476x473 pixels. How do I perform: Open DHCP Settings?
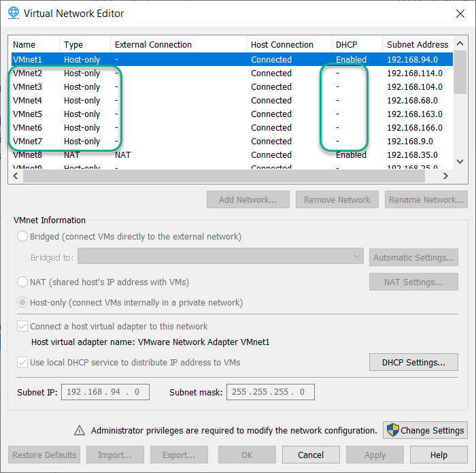pos(413,362)
